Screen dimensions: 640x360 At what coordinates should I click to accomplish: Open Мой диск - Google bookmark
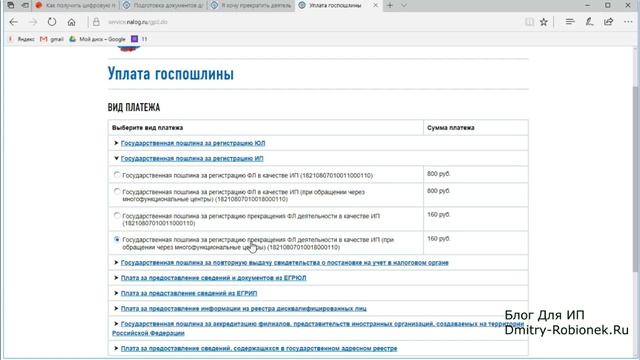[97, 39]
